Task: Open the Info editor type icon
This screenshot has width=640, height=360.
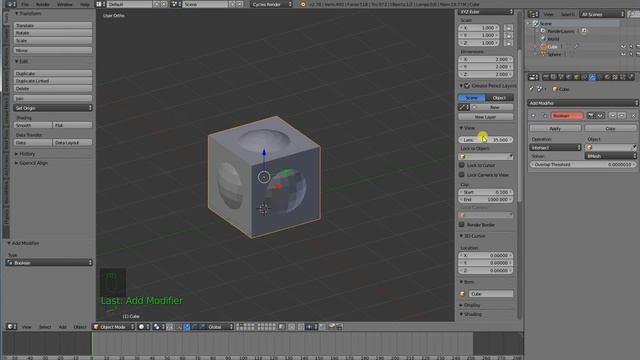Action: [10, 4]
